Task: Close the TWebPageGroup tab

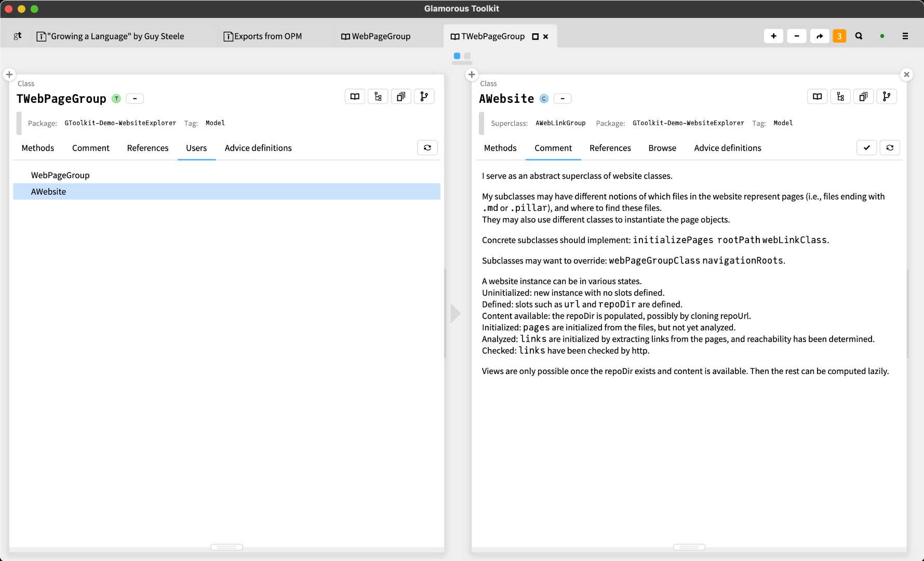Action: coord(545,36)
